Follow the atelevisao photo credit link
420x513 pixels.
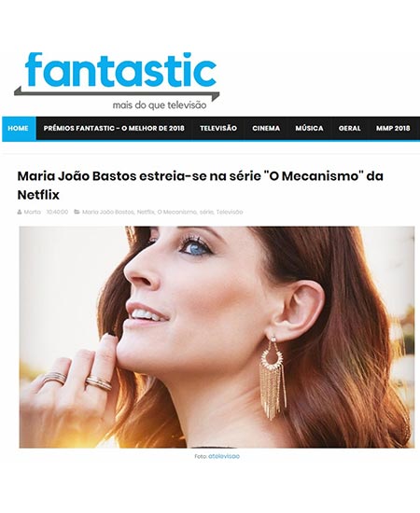pos(224,456)
